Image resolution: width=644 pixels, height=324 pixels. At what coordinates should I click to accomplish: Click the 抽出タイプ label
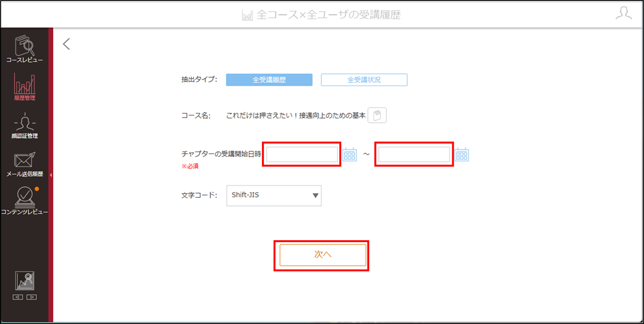pyautogui.click(x=199, y=79)
